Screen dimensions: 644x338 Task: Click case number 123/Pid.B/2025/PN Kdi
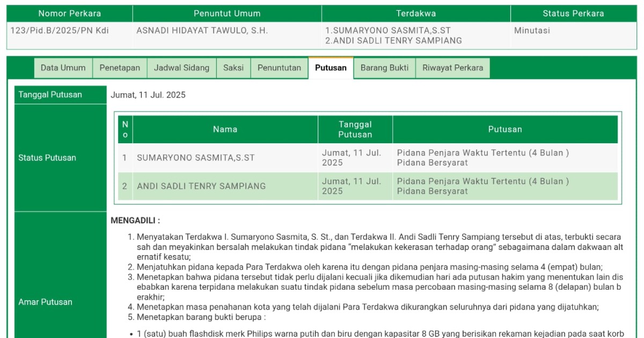60,31
